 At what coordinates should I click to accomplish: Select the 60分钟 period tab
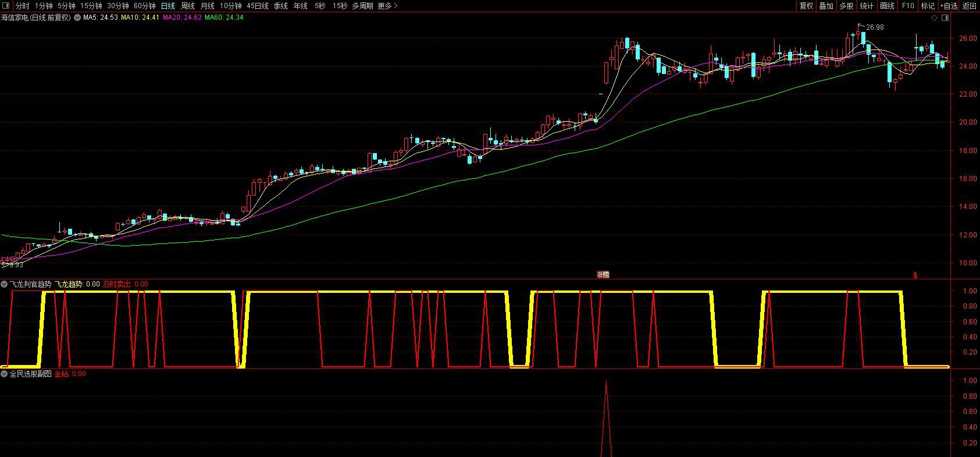click(144, 6)
